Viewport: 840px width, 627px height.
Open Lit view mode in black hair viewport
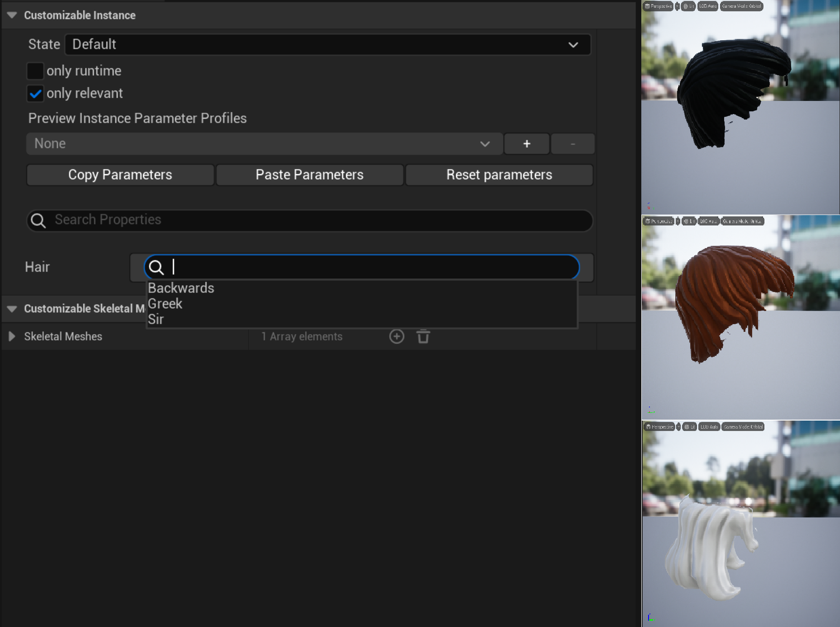pyautogui.click(x=688, y=6)
